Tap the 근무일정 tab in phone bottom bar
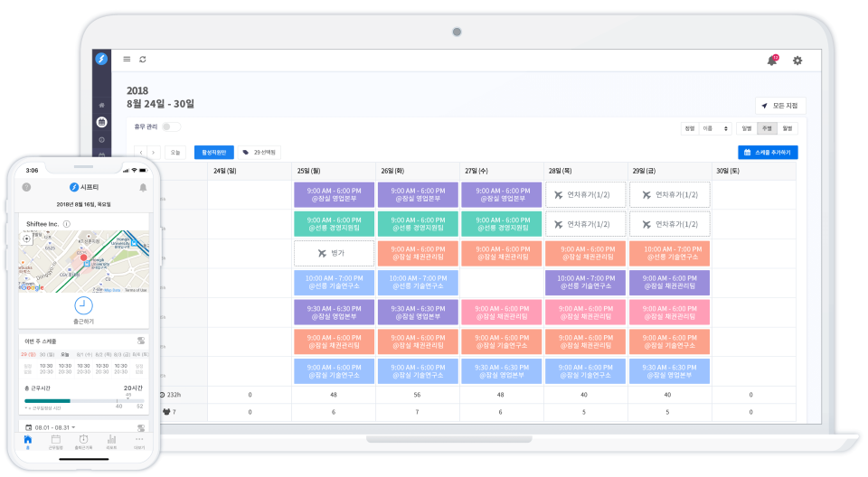 (56, 442)
